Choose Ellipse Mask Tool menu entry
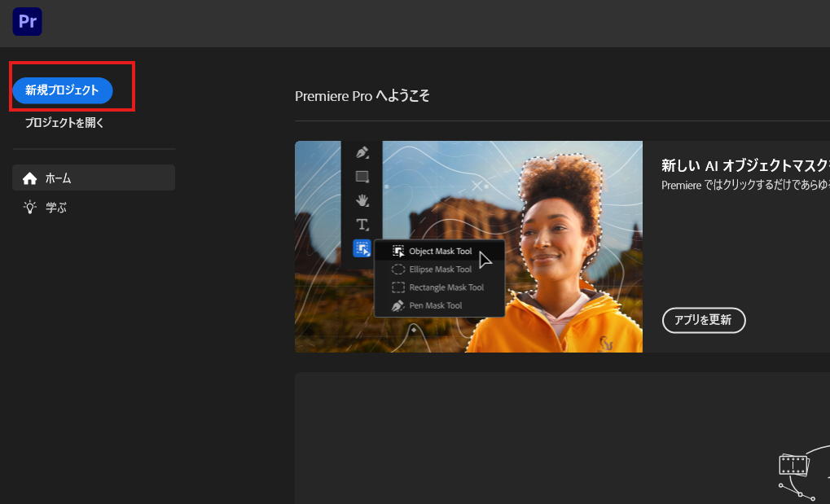 (x=440, y=270)
